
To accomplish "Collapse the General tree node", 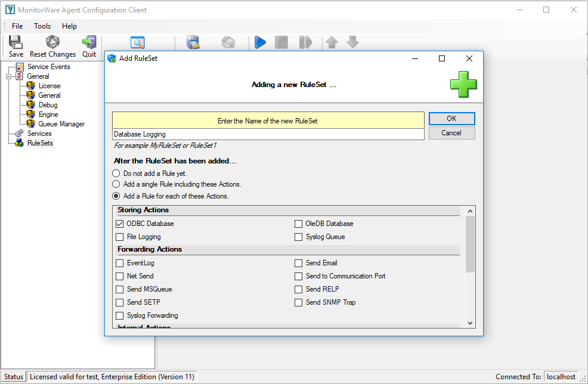I will pos(8,76).
